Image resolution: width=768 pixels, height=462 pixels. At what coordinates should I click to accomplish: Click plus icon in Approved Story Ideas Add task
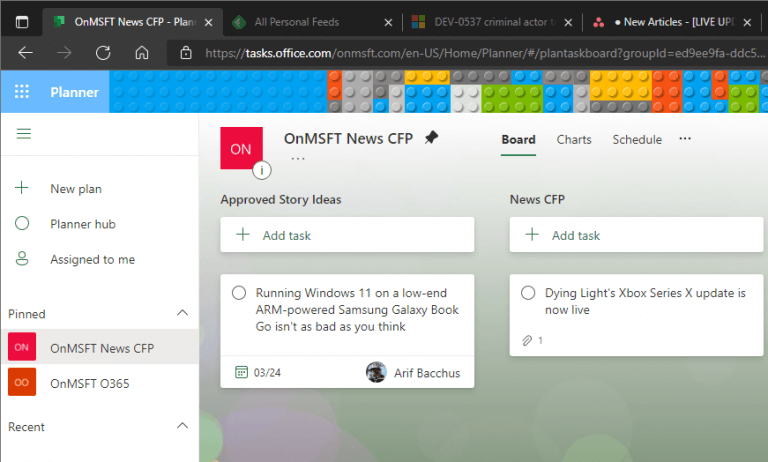click(x=243, y=235)
